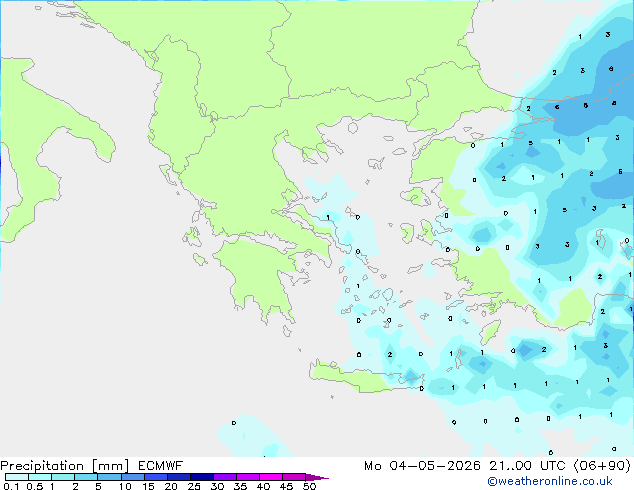The height and width of the screenshot is (490, 634).
Task: Select the 5–10 mm legend color
Action: [x=110, y=477]
